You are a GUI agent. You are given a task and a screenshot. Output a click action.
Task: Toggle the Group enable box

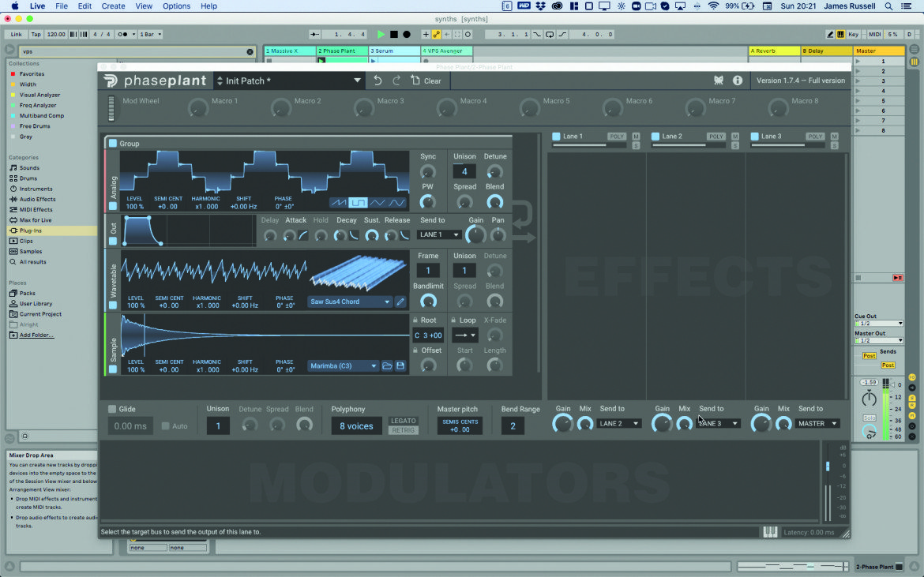pos(113,143)
